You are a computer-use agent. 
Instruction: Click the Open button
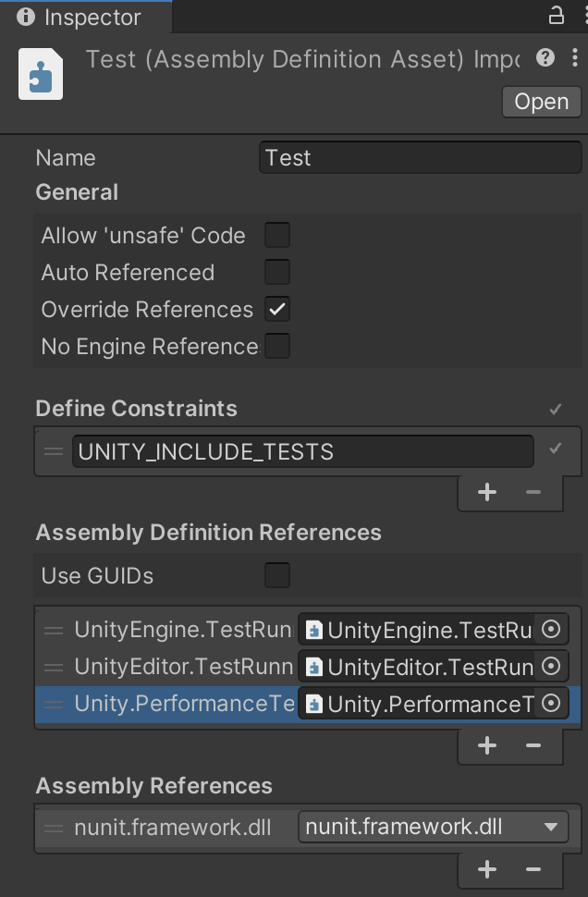pos(541,101)
